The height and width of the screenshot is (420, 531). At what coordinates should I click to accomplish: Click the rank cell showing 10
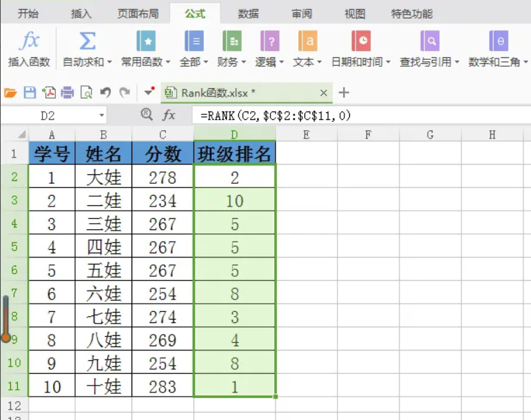tap(234, 200)
